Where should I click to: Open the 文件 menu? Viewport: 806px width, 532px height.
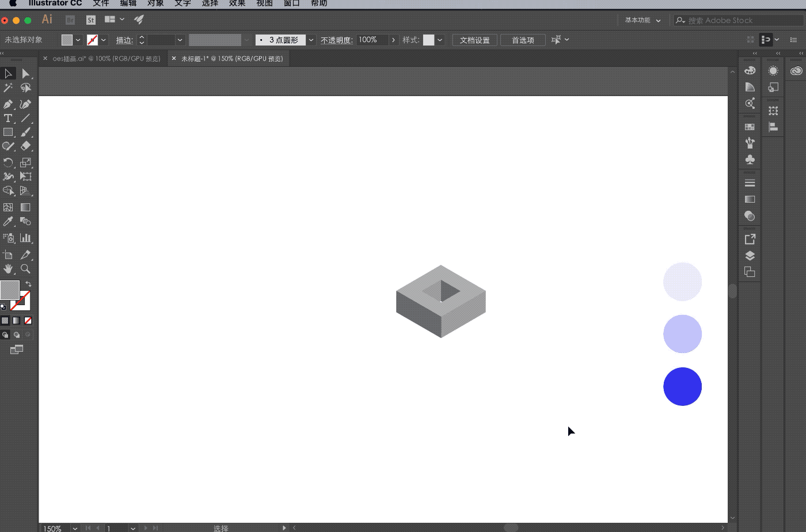point(101,3)
